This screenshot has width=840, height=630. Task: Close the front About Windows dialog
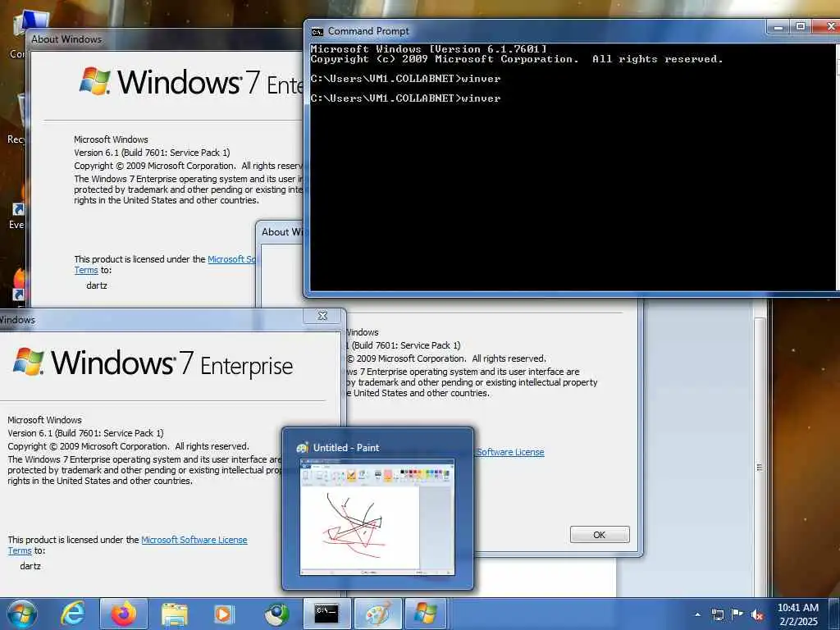pos(322,316)
